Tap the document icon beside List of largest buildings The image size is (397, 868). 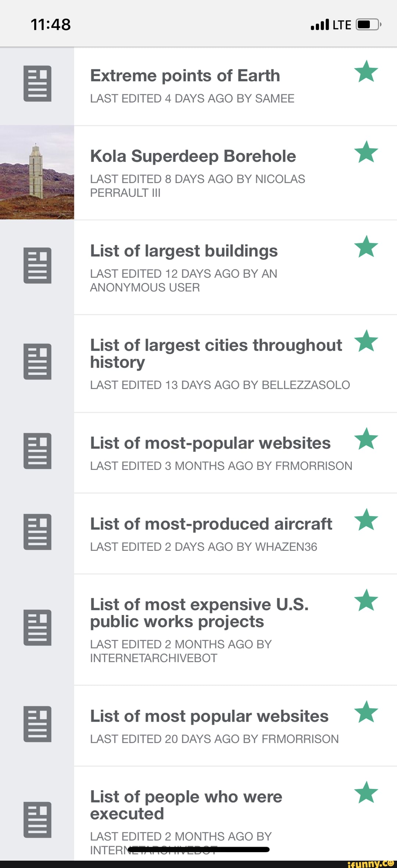pos(37,266)
